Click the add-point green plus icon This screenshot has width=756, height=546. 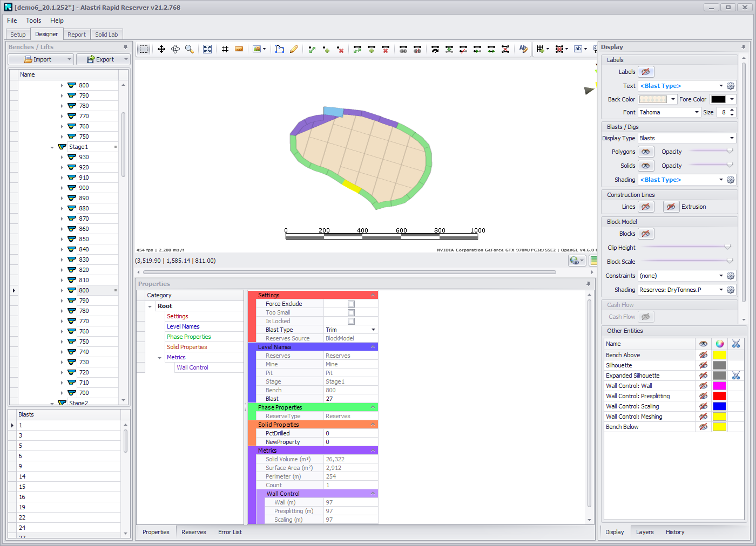[x=326, y=49]
